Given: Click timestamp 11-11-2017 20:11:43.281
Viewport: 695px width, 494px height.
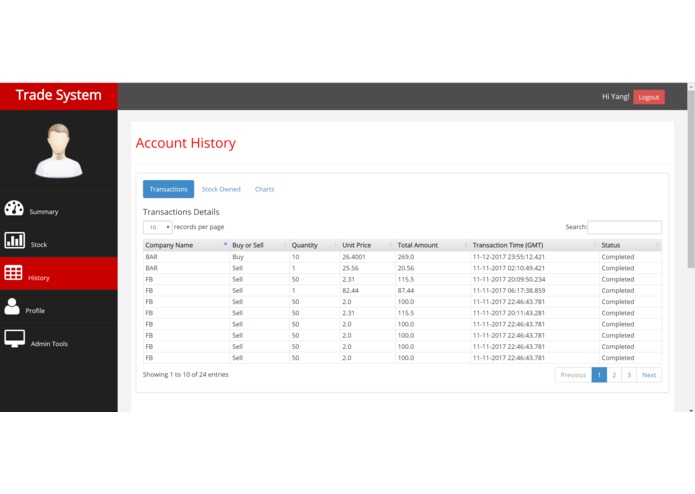Looking at the screenshot, I should click(x=508, y=313).
